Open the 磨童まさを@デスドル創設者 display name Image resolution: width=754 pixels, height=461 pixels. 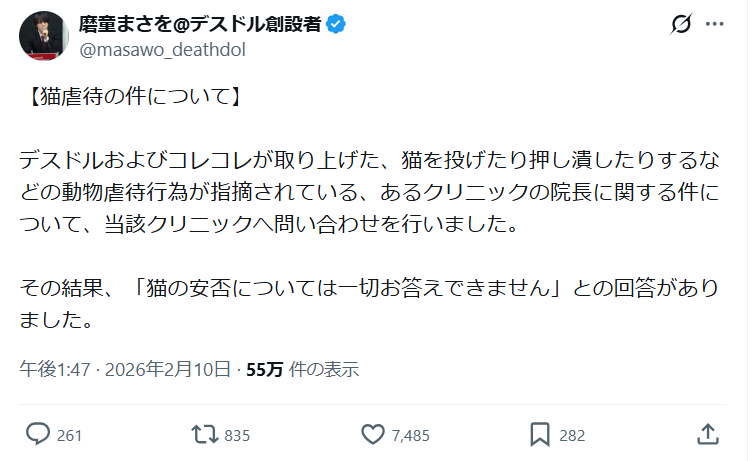199,25
